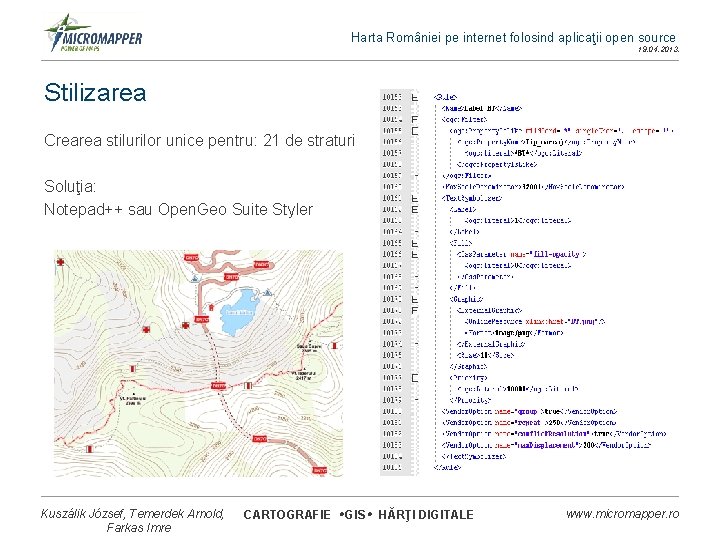This screenshot has height=540, width=720.
Task: Click the VendorOption name="group" code line
Action: pos(529,412)
